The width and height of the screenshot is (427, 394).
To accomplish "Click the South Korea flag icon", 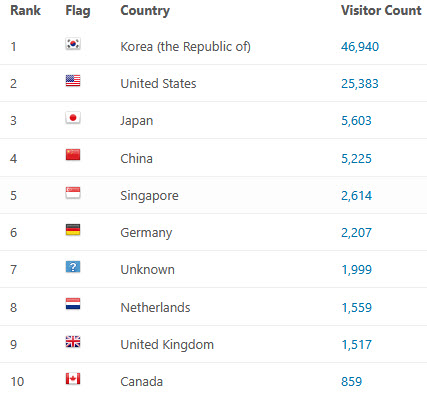I will point(73,44).
